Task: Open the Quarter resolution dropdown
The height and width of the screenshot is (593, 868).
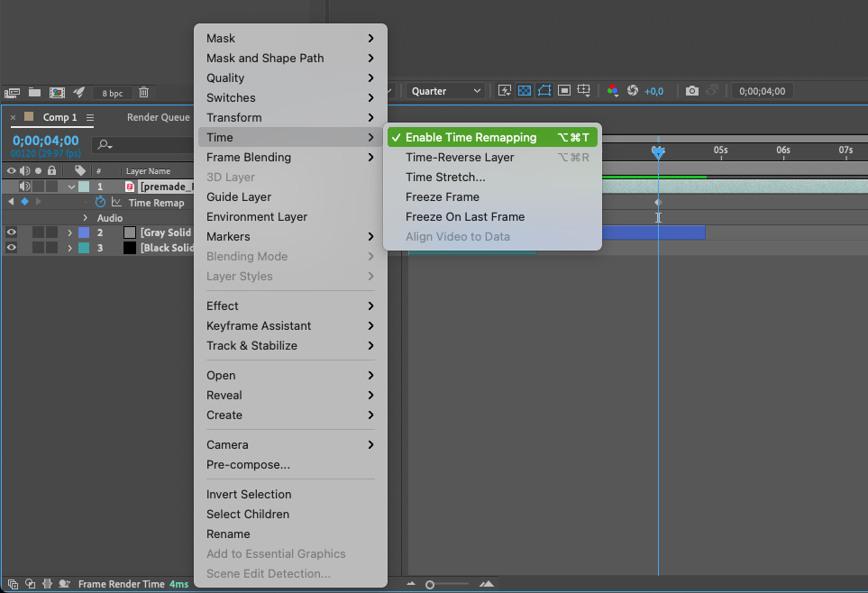Action: 445,91
